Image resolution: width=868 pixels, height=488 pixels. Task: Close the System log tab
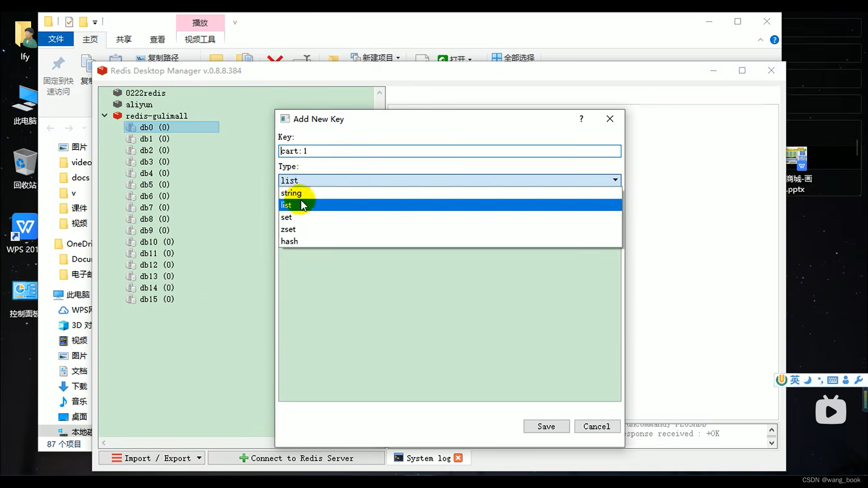tap(458, 458)
